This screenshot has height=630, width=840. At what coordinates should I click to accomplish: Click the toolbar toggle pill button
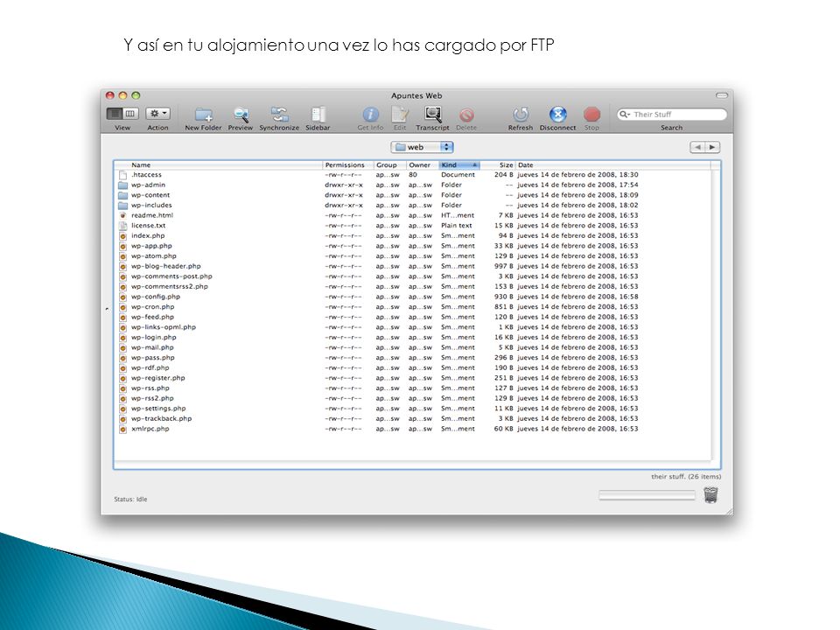[x=722, y=96]
